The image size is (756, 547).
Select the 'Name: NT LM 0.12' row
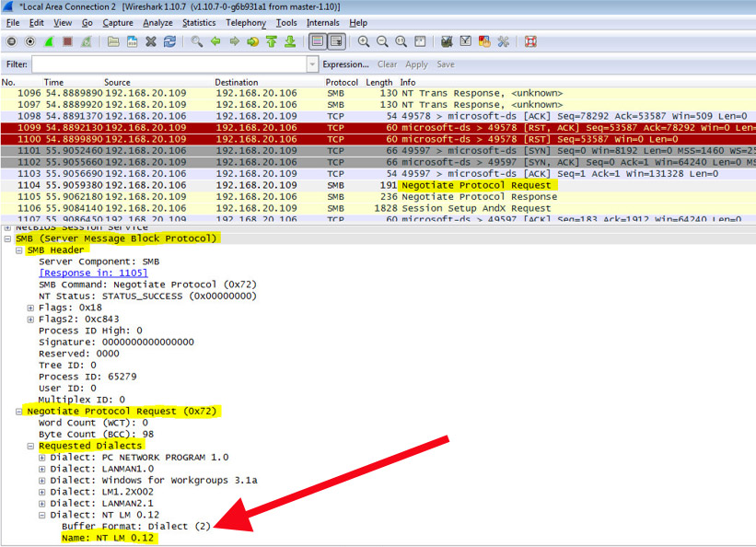pyautogui.click(x=108, y=538)
